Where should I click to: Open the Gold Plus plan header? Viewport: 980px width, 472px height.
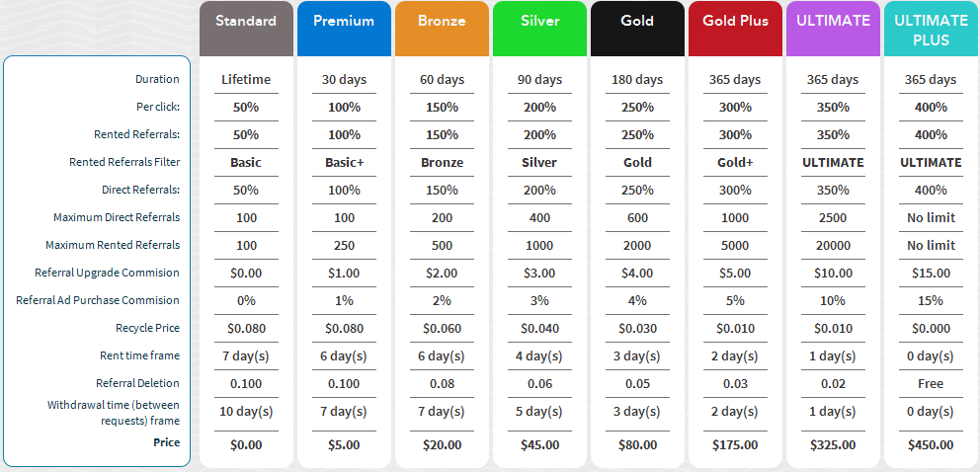tap(735, 29)
